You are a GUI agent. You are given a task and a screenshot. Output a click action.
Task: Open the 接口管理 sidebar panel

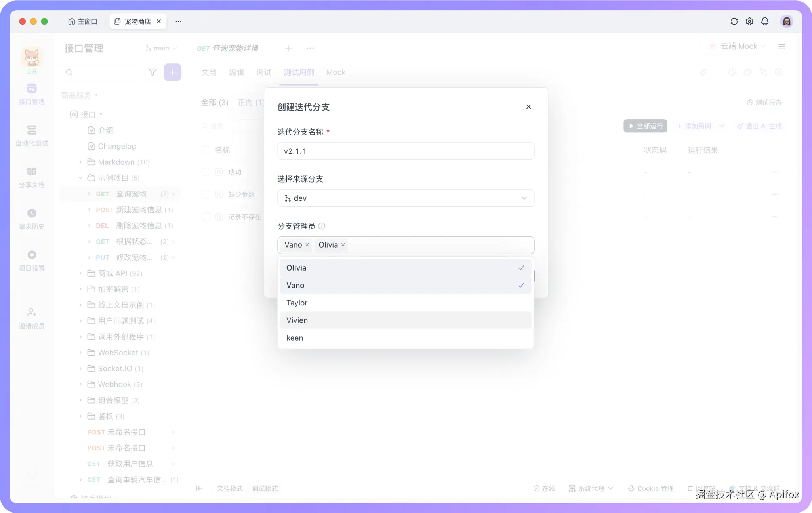pyautogui.click(x=32, y=94)
